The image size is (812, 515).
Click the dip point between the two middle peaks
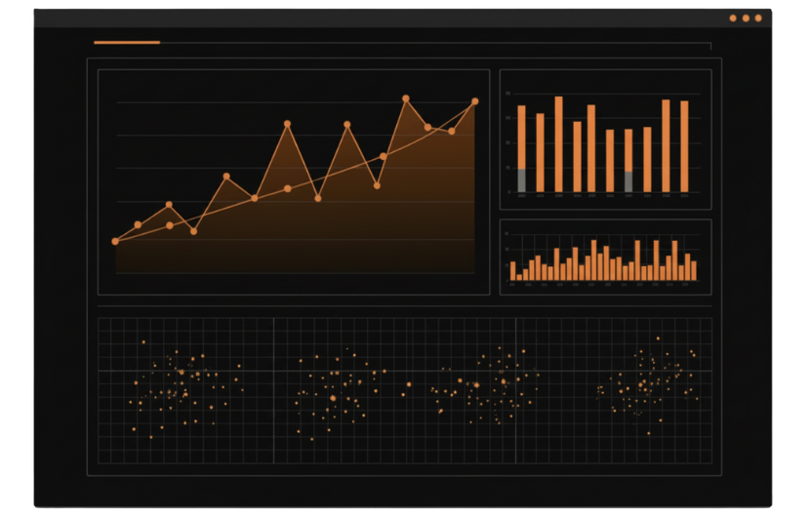318,198
